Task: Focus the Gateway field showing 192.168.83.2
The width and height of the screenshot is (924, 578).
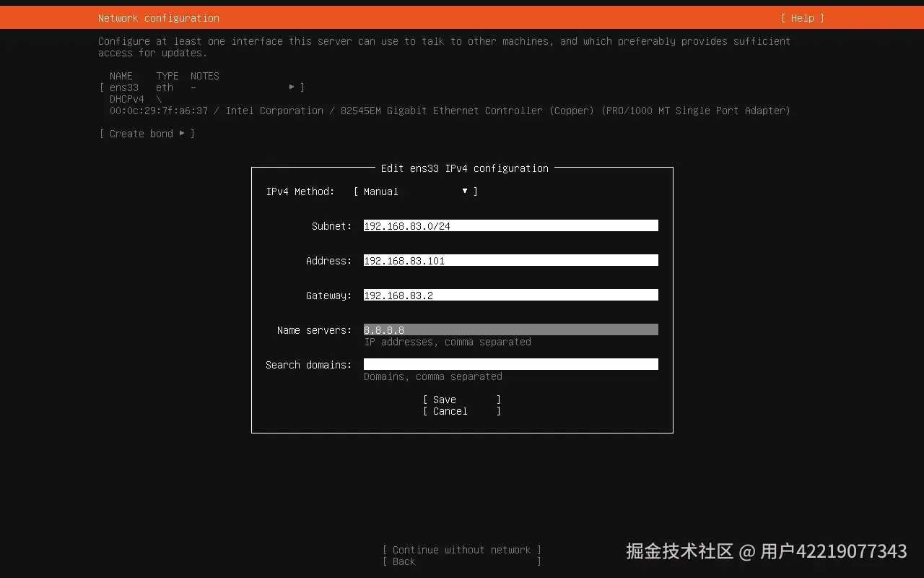Action: (x=510, y=295)
